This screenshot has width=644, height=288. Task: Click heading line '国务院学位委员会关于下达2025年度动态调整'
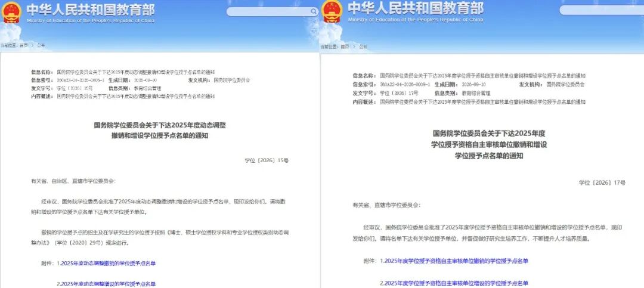160,125
